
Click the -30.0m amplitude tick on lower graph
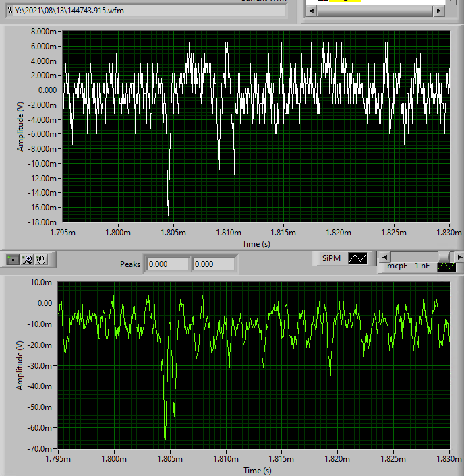[40, 366]
